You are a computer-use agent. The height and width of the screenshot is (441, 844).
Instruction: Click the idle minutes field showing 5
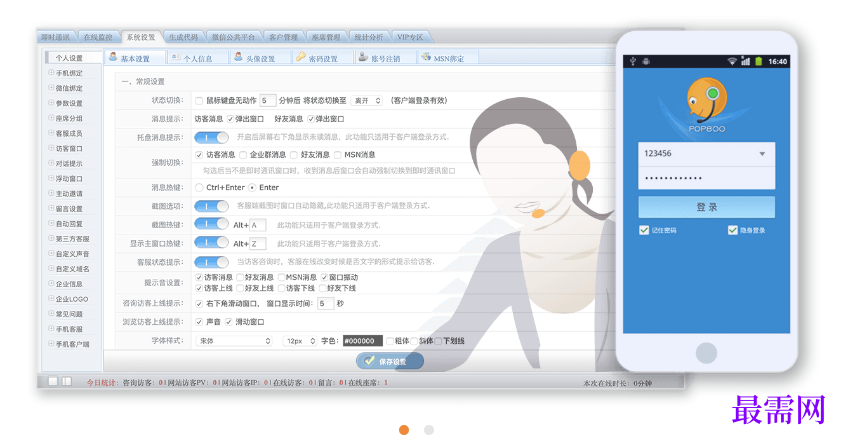click(x=268, y=101)
